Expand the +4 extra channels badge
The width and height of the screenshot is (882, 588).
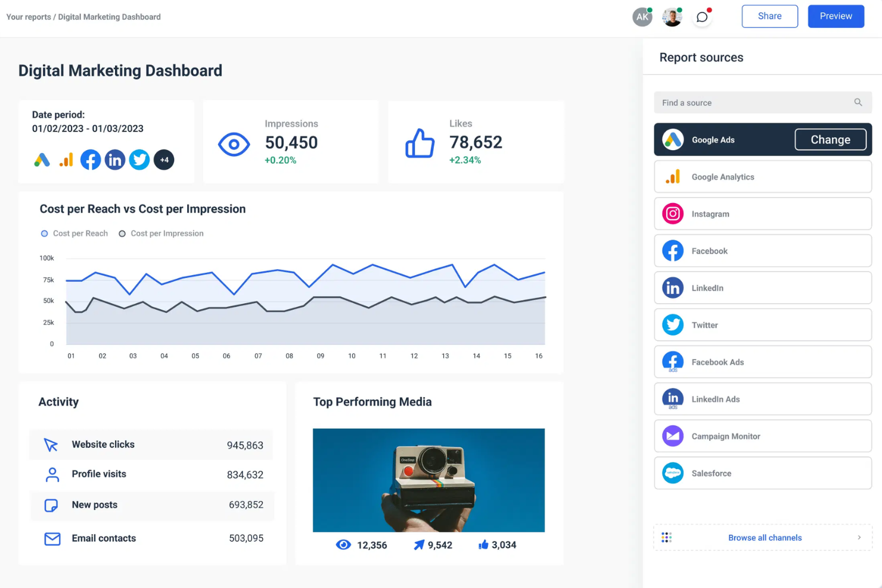[x=164, y=160]
